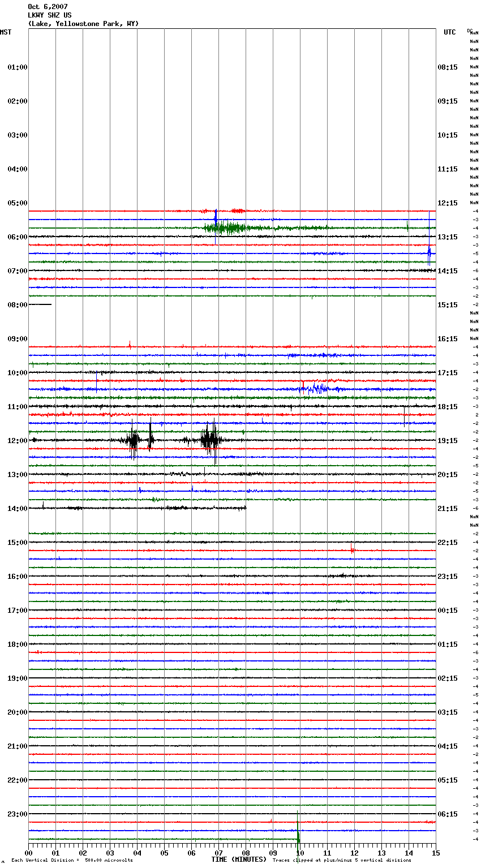Select the '10:00' MST row label

18,373
